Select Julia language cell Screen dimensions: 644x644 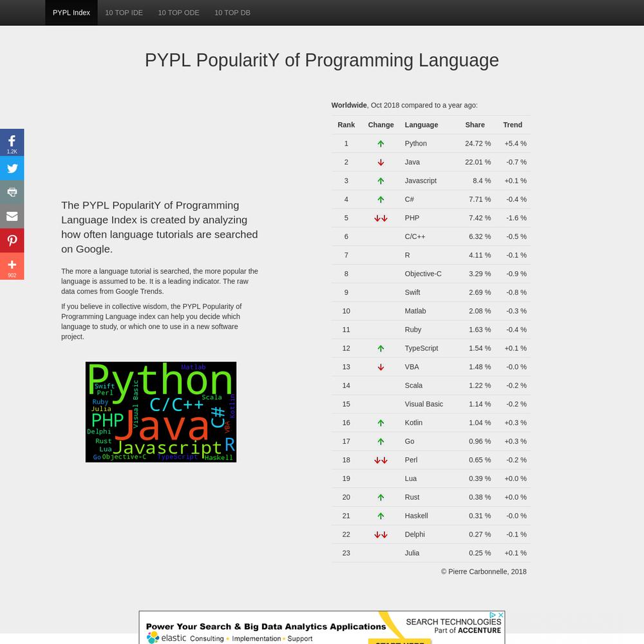point(412,553)
